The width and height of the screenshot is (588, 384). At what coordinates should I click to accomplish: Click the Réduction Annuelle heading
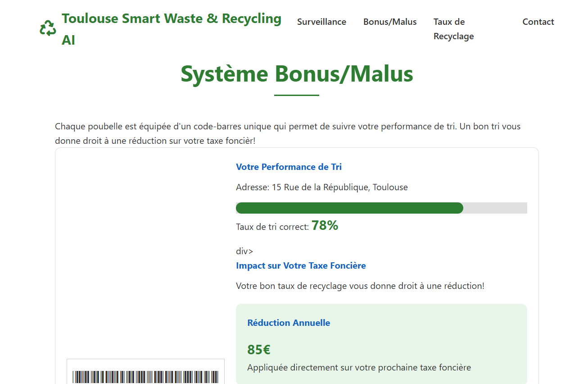pyautogui.click(x=289, y=323)
